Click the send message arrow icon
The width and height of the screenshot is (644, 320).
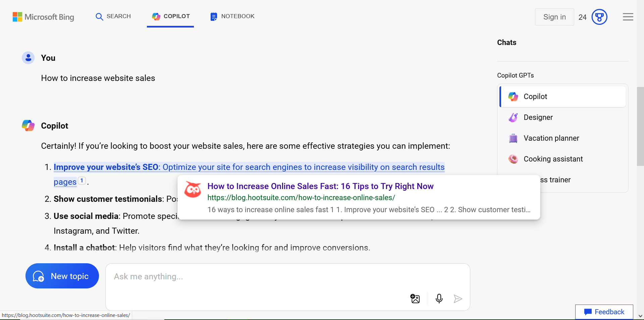point(458,299)
